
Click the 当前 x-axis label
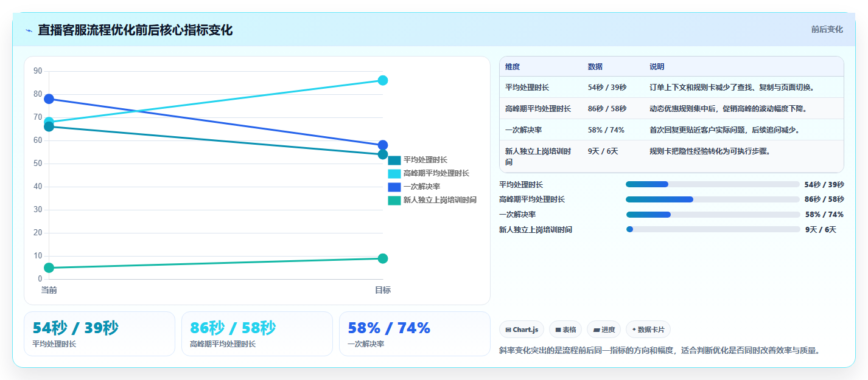tap(49, 290)
